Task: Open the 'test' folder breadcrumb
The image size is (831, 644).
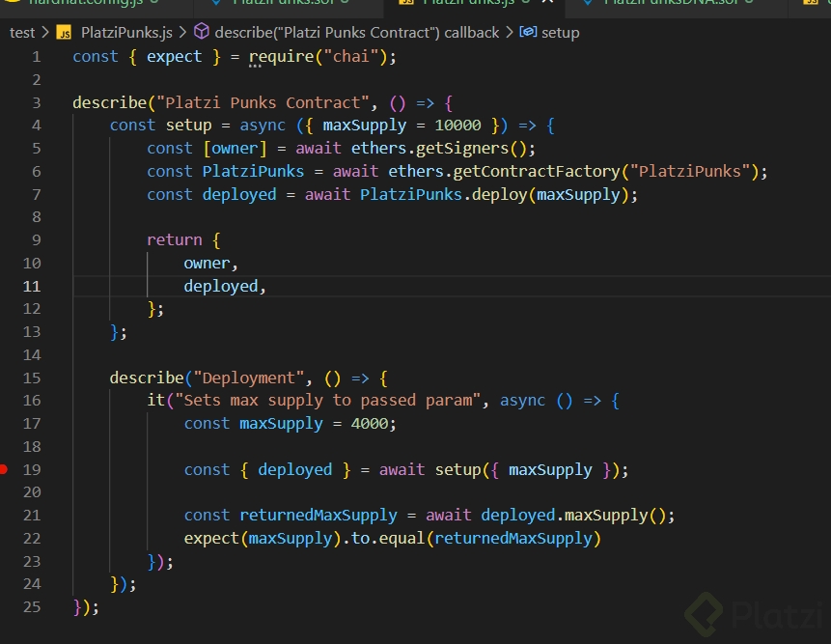Action: 22,33
